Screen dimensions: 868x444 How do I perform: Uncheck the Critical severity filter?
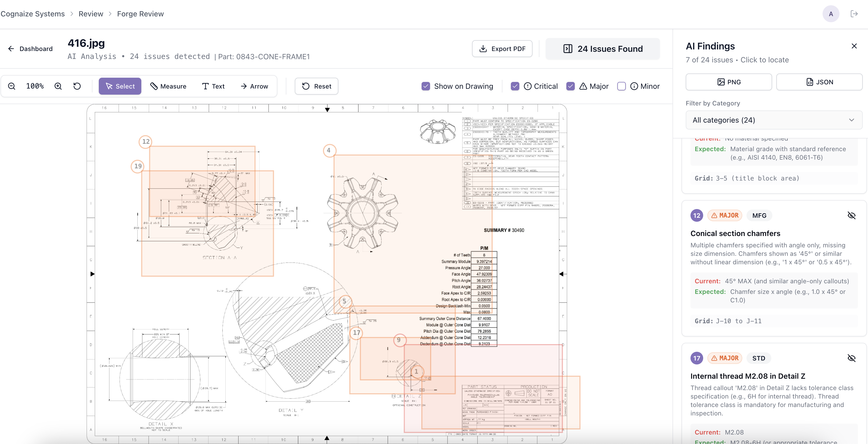click(515, 86)
